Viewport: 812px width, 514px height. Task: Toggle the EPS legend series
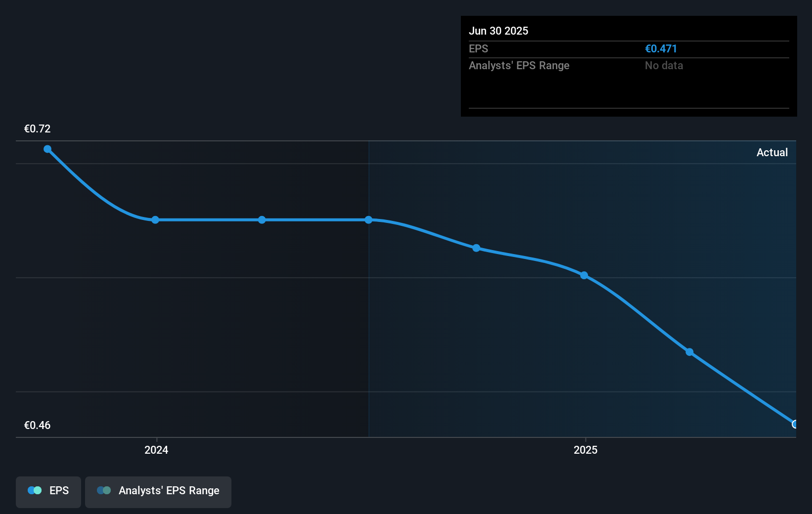click(x=48, y=492)
